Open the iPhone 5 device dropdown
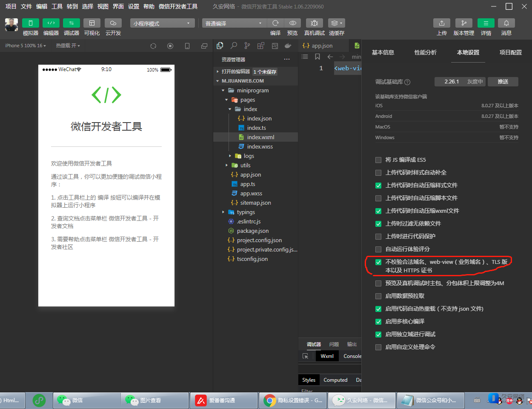The height and width of the screenshot is (409, 532). [x=26, y=46]
